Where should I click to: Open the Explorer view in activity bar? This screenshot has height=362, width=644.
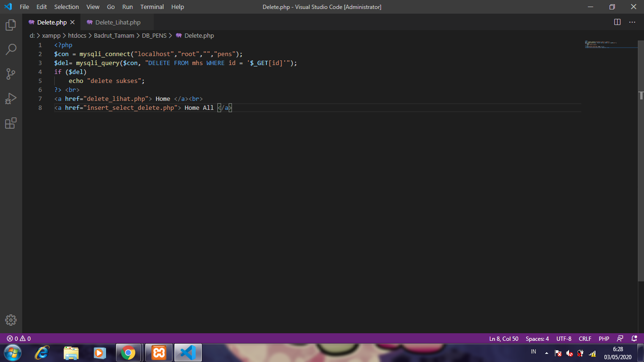(x=11, y=25)
